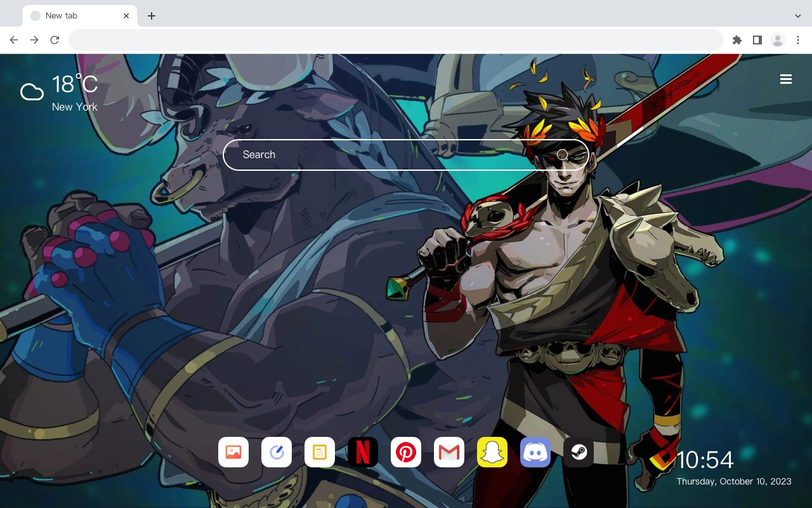Go forward to next page

[34, 40]
